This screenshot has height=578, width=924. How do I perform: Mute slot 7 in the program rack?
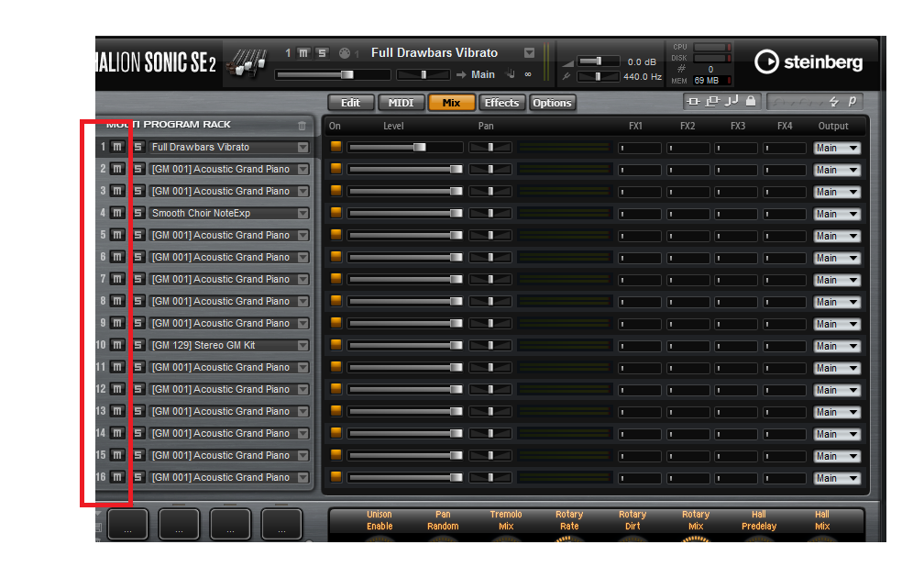pos(117,279)
